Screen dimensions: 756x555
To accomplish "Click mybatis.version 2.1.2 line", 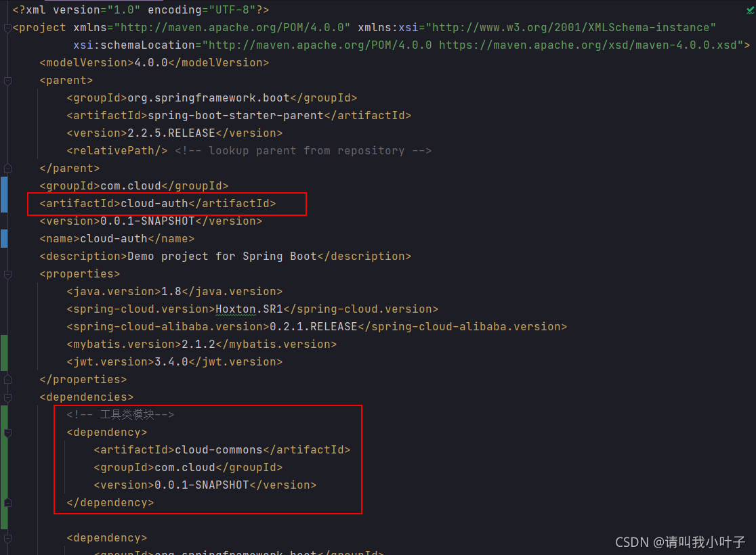I will (202, 344).
